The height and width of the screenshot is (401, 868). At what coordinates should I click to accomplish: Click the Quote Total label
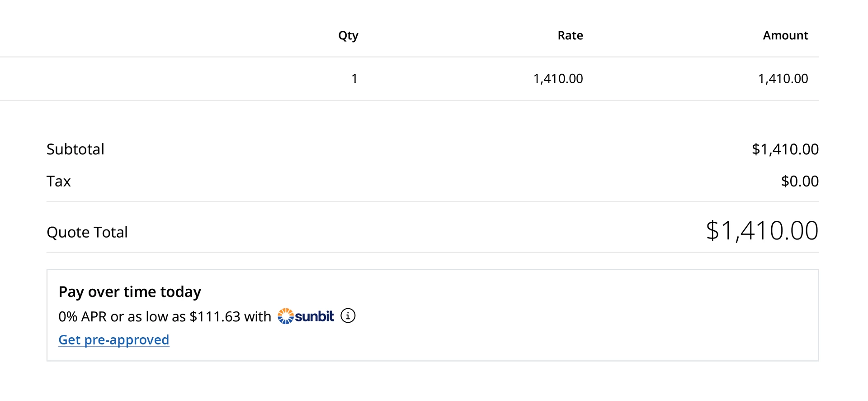coord(87,232)
